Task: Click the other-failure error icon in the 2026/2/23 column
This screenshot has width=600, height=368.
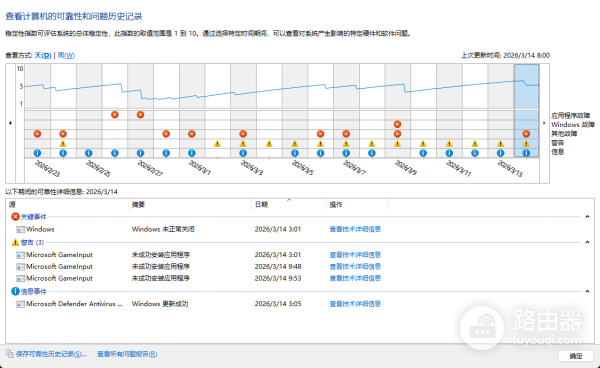Action: click(37, 134)
